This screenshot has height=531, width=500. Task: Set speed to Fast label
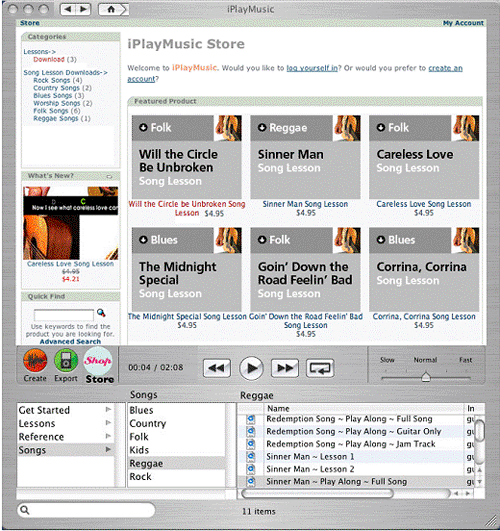(465, 360)
